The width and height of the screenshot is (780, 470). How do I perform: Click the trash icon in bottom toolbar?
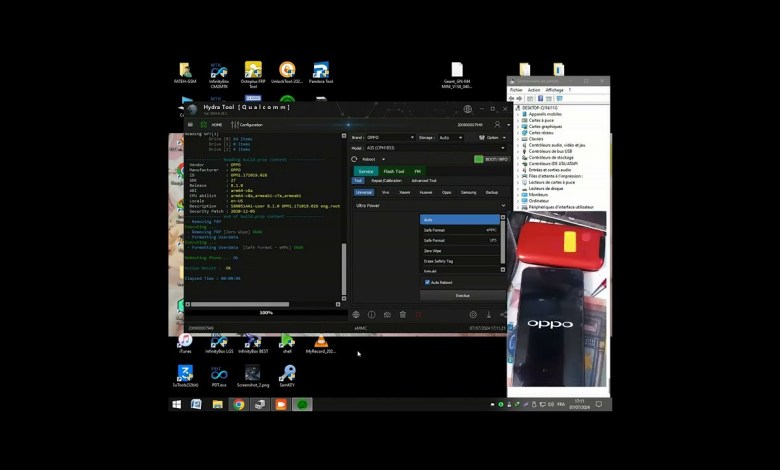[x=402, y=314]
